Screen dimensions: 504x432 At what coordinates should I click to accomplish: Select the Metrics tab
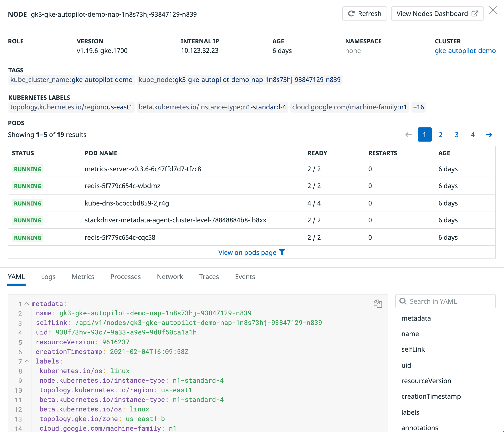click(x=83, y=277)
